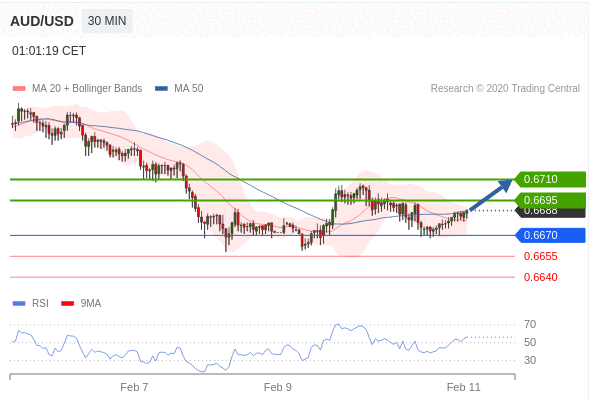Viewport: 594px width, 405px height.
Task: Toggle MA 20 + Bollinger Bands legend label
Action: [x=87, y=88]
